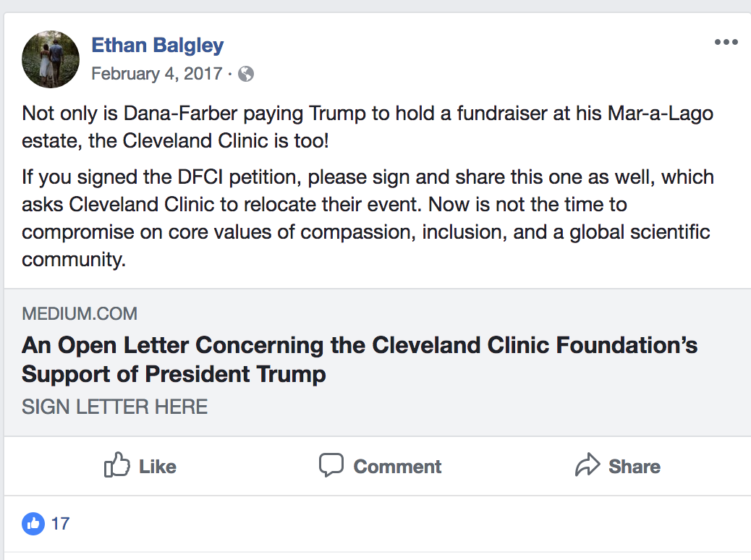This screenshot has width=751, height=560.
Task: Open the post options three-dot menu
Action: click(x=726, y=42)
